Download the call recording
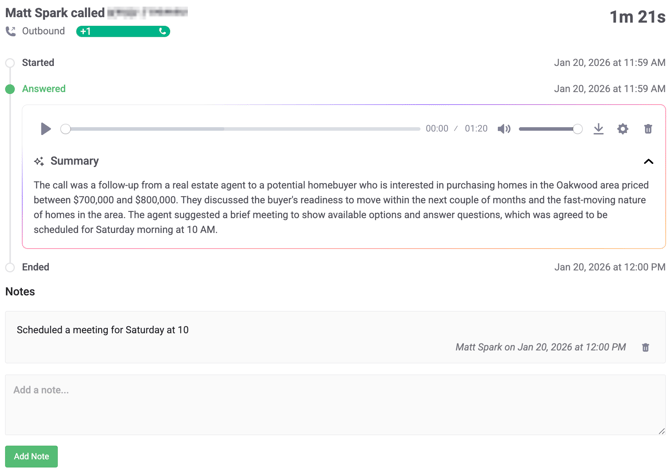The height and width of the screenshot is (471, 670). (598, 129)
